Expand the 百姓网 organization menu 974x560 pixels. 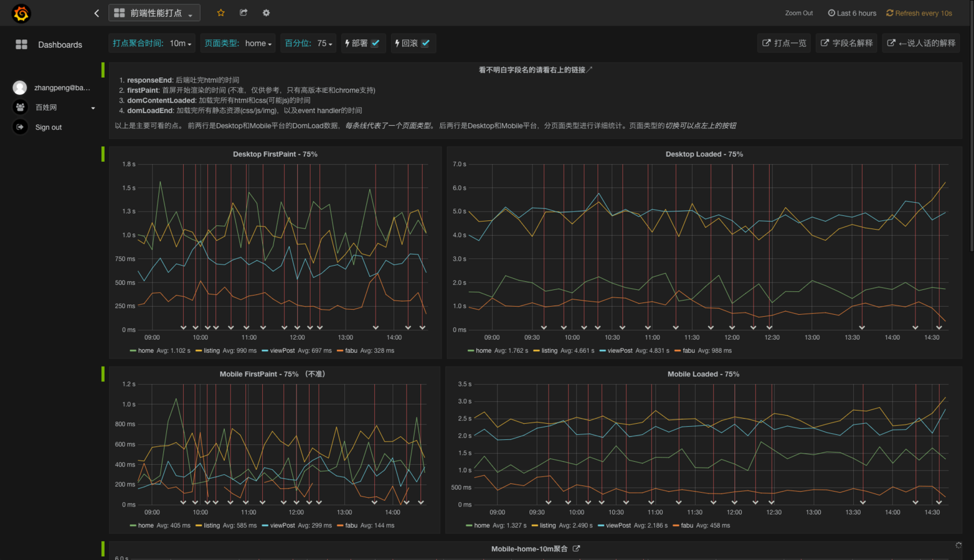[x=93, y=108]
